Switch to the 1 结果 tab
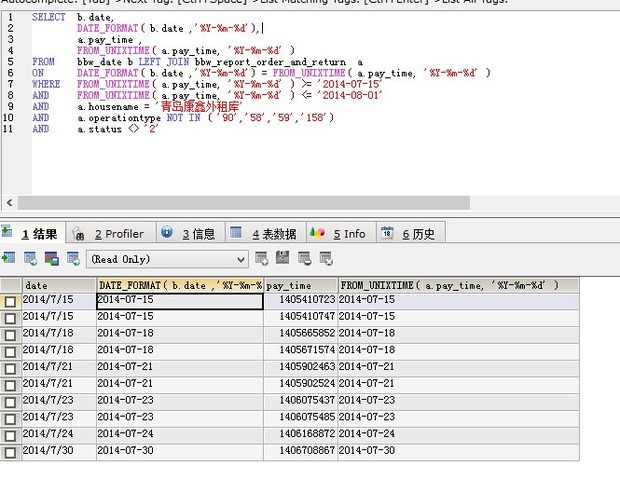This screenshot has height=493, width=620. 32,233
